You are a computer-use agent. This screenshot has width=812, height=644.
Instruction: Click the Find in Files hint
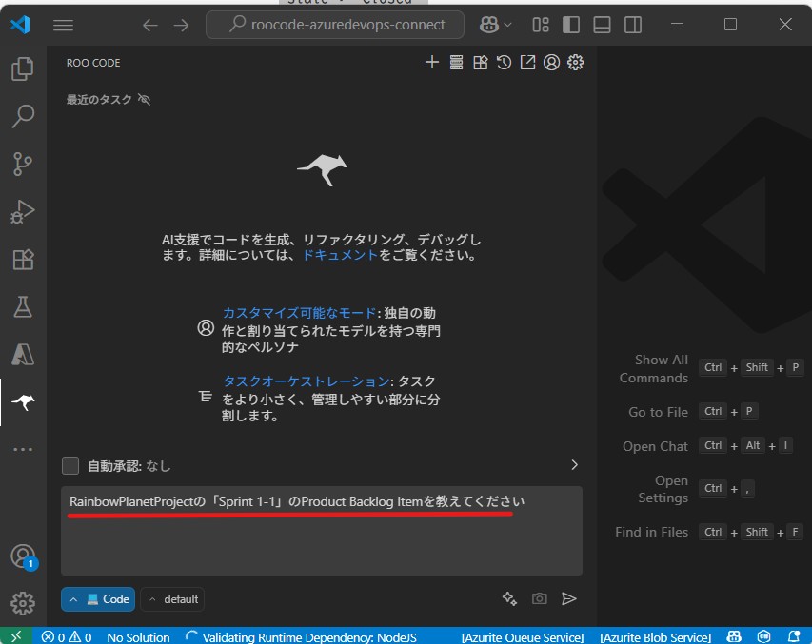[x=651, y=532]
